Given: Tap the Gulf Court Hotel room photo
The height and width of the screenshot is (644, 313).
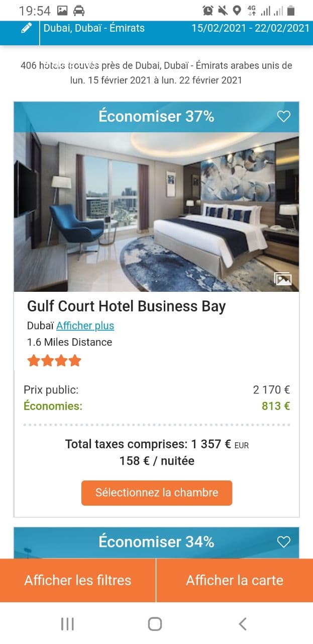Looking at the screenshot, I should [156, 211].
